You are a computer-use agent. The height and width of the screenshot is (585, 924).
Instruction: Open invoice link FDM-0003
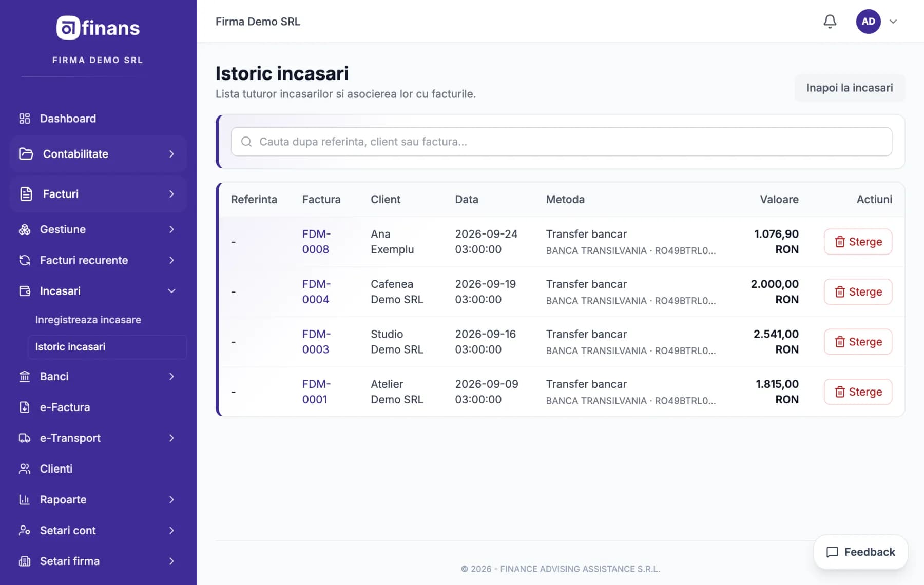coord(316,342)
